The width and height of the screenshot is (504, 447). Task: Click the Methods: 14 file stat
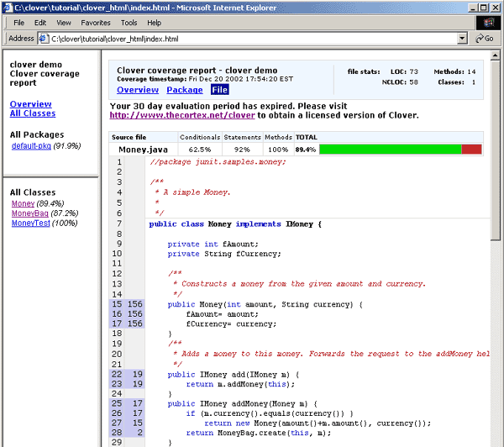[454, 71]
